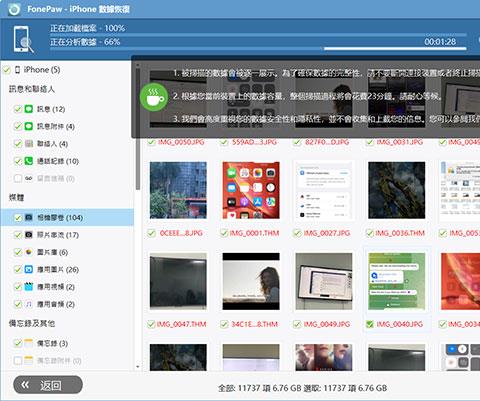This screenshot has height=401, width=480.
Task: Open the IMG_0027.JPG settings screenshot thumbnail
Action: click(x=324, y=190)
